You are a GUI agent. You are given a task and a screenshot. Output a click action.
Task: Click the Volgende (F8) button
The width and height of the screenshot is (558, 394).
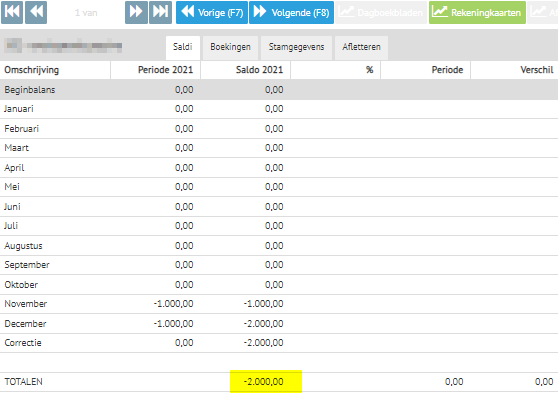pyautogui.click(x=291, y=12)
